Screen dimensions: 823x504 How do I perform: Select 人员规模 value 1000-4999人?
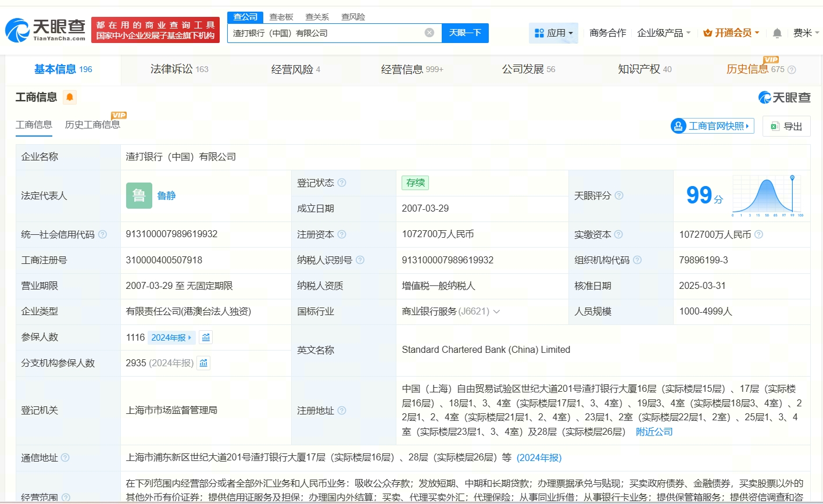click(x=706, y=312)
